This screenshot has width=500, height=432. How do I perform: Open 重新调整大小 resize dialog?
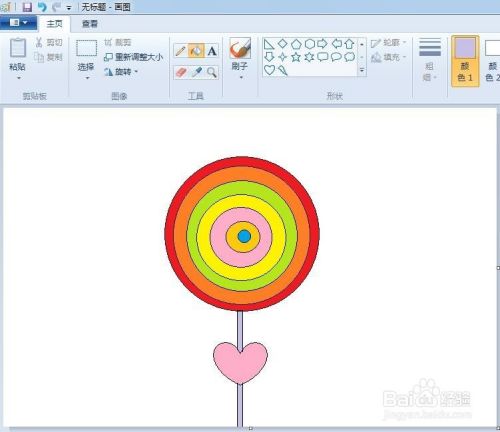[x=133, y=57]
